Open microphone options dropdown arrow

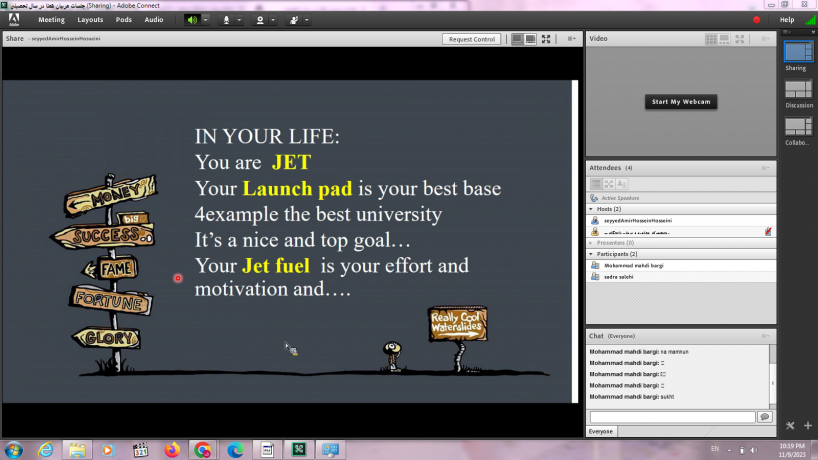239,20
